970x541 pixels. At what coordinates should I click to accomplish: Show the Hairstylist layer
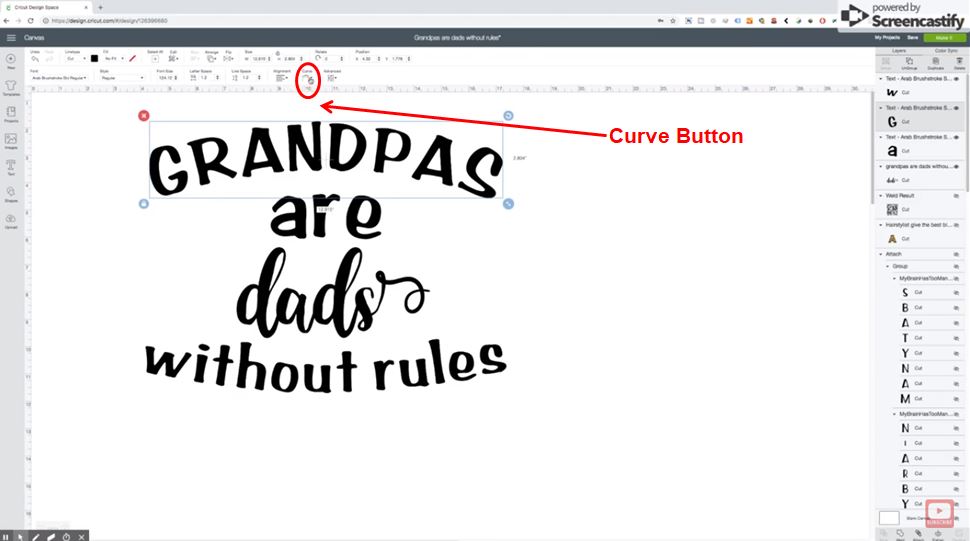click(x=956, y=225)
